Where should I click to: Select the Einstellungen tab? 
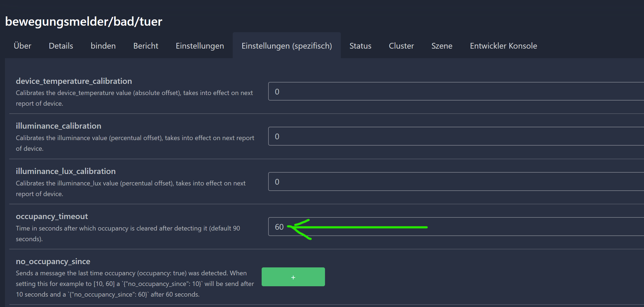(x=200, y=46)
